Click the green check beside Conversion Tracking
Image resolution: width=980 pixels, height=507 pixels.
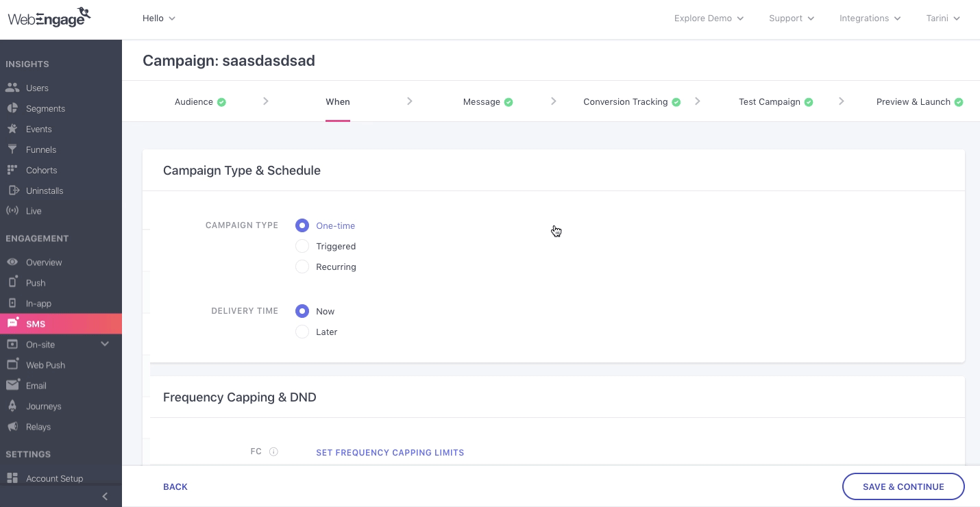pyautogui.click(x=676, y=102)
